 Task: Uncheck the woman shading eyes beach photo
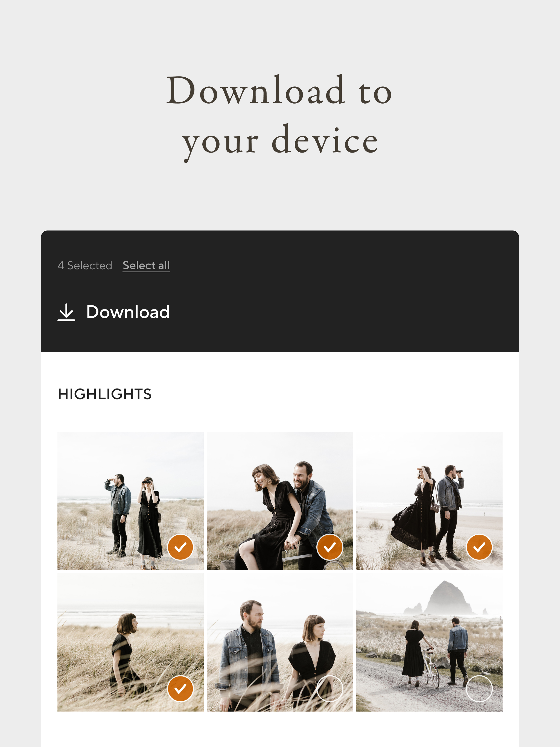pos(479,547)
